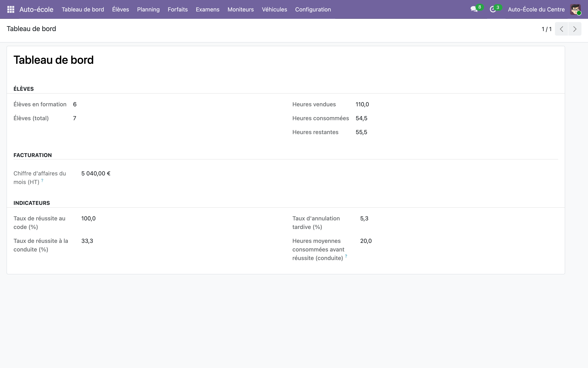Open the Moniteurs menu
This screenshot has width=588, height=368.
(x=241, y=9)
